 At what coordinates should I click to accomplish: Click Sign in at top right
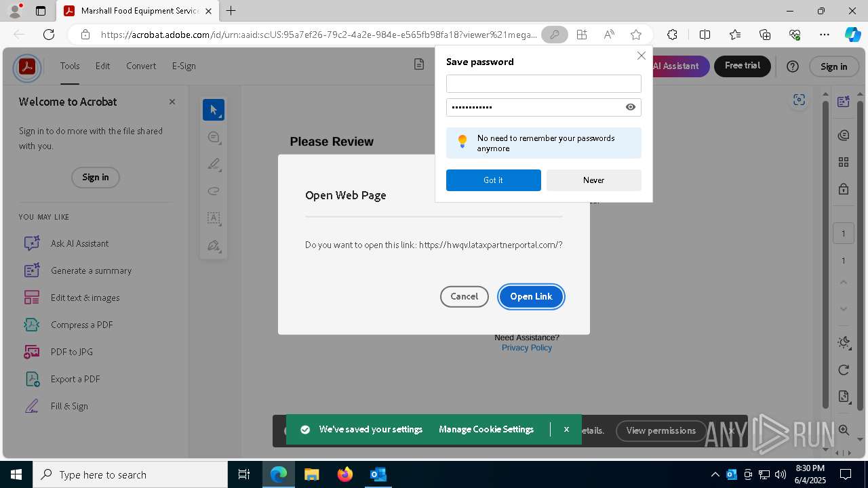[833, 66]
